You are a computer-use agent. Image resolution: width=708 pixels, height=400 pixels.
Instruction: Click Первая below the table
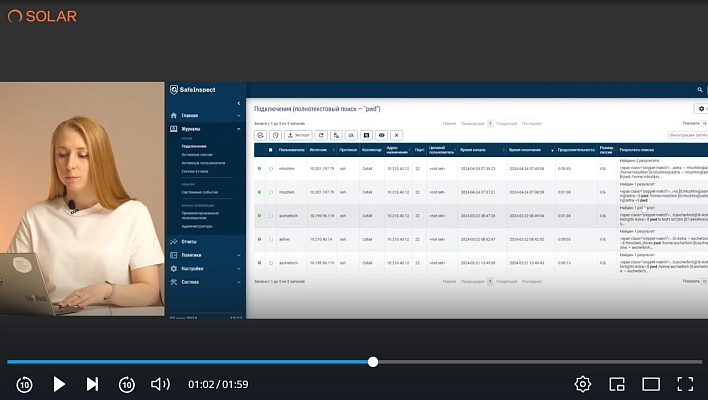(449, 281)
